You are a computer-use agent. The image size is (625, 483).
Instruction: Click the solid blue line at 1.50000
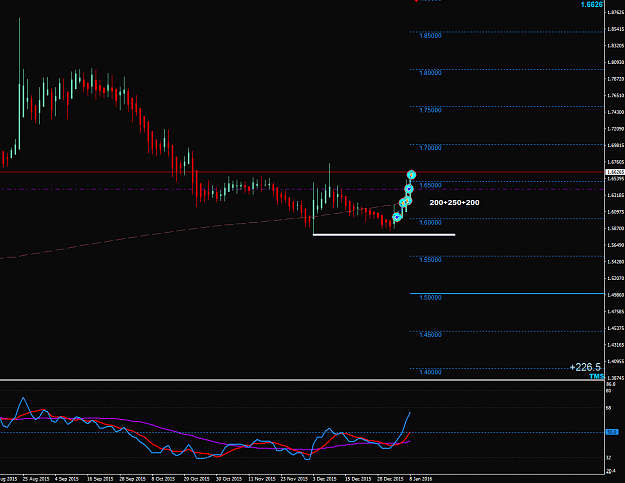507,294
